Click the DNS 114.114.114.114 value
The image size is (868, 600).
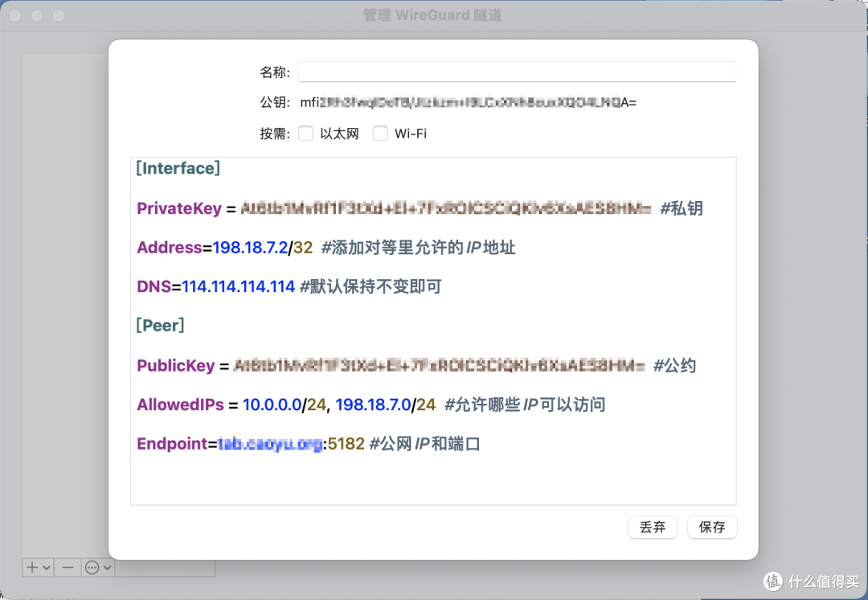[x=239, y=286]
